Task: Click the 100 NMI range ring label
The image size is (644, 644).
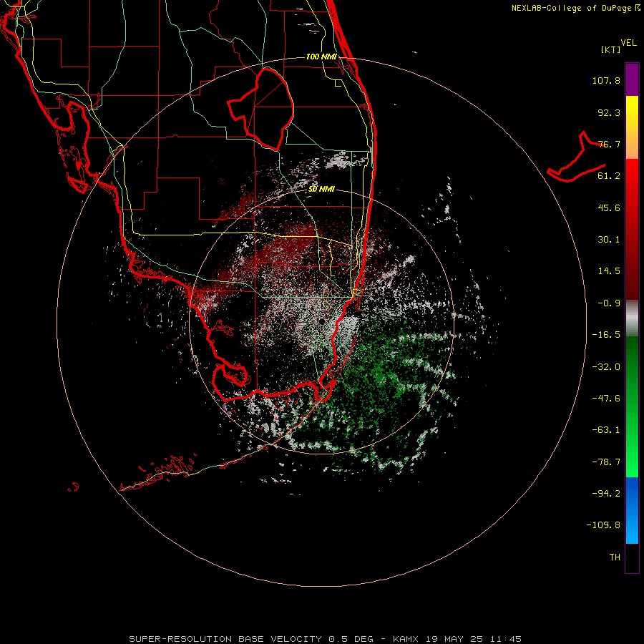Action: click(x=321, y=57)
